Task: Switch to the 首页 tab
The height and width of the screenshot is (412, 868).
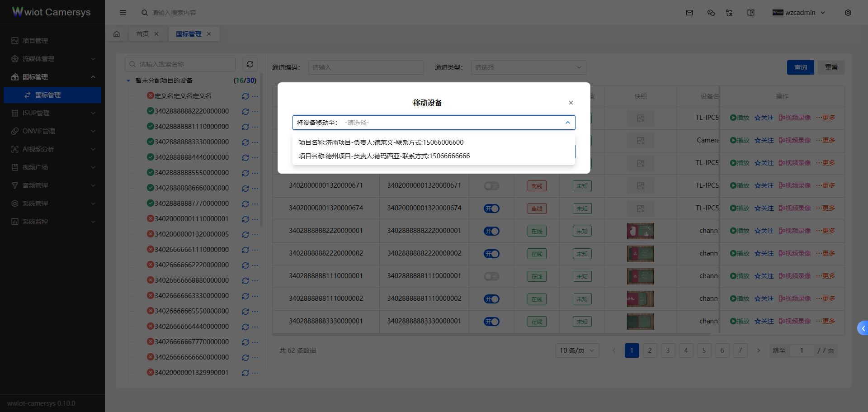Action: (x=142, y=33)
